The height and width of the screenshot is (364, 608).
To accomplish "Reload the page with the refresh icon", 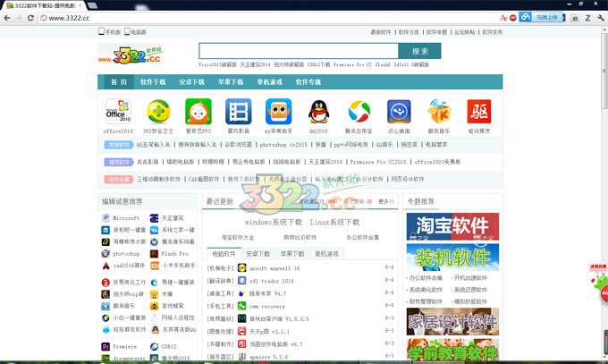I will click(x=30, y=18).
